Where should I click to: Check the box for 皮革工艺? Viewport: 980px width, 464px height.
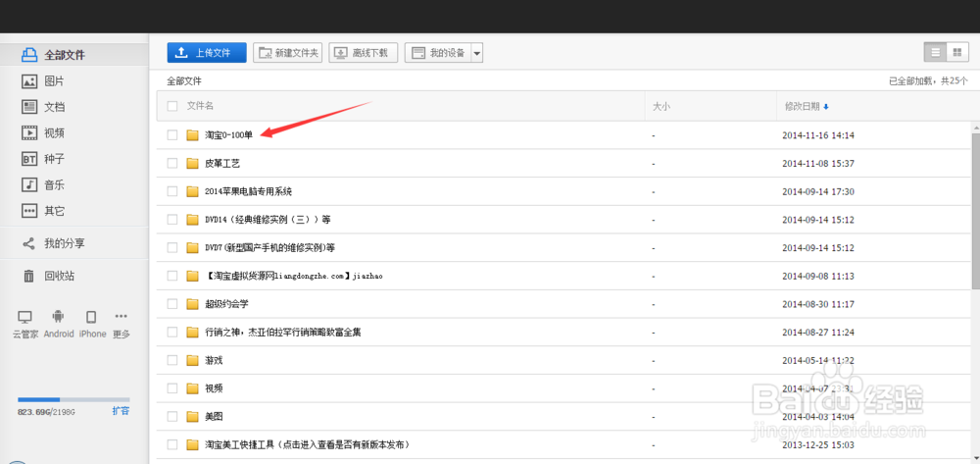tap(172, 163)
